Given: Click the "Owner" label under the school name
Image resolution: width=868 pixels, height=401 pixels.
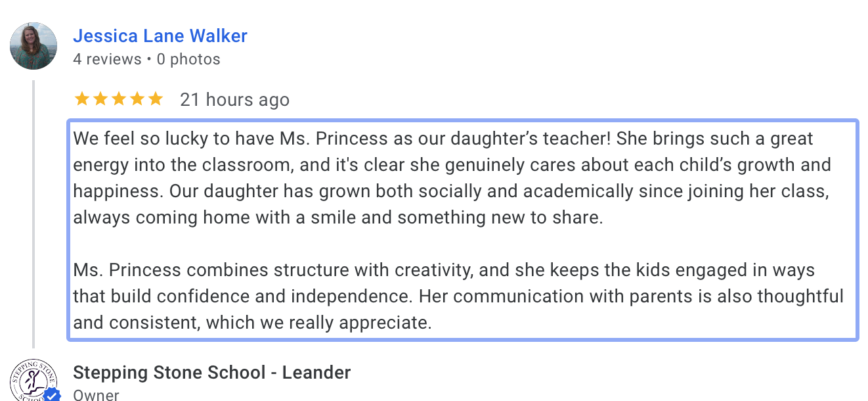Looking at the screenshot, I should [96, 395].
